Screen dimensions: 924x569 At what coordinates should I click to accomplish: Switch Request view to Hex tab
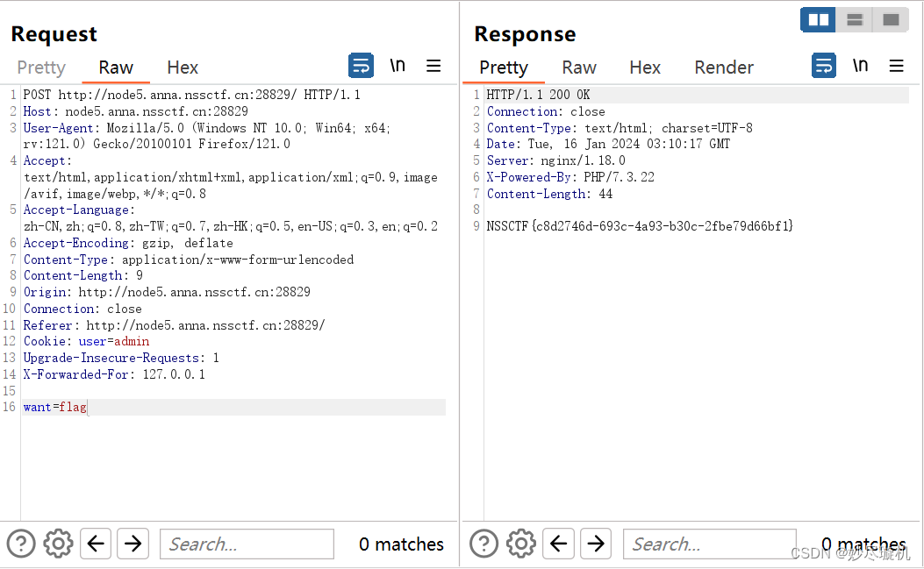[183, 68]
